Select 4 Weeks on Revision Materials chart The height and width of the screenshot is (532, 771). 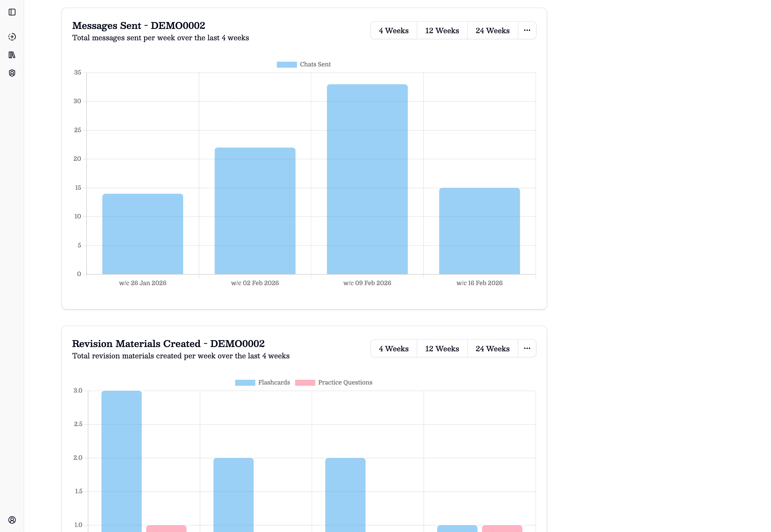click(393, 349)
